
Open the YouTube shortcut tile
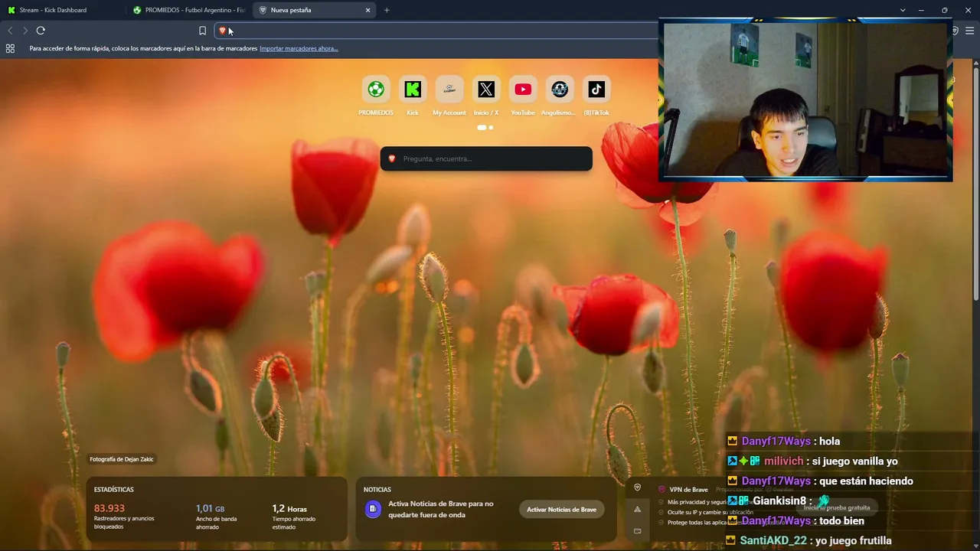point(523,90)
